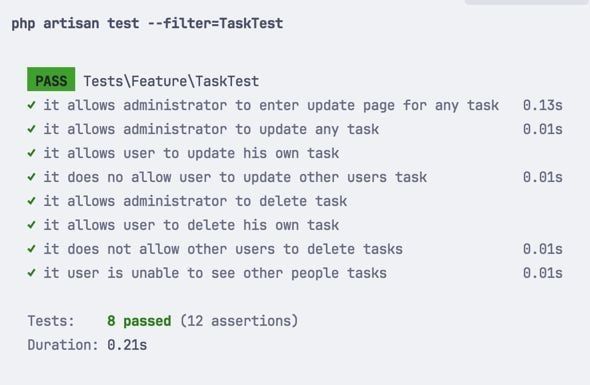
Task: Click checkmark beside enter update page test
Action: (x=32, y=105)
